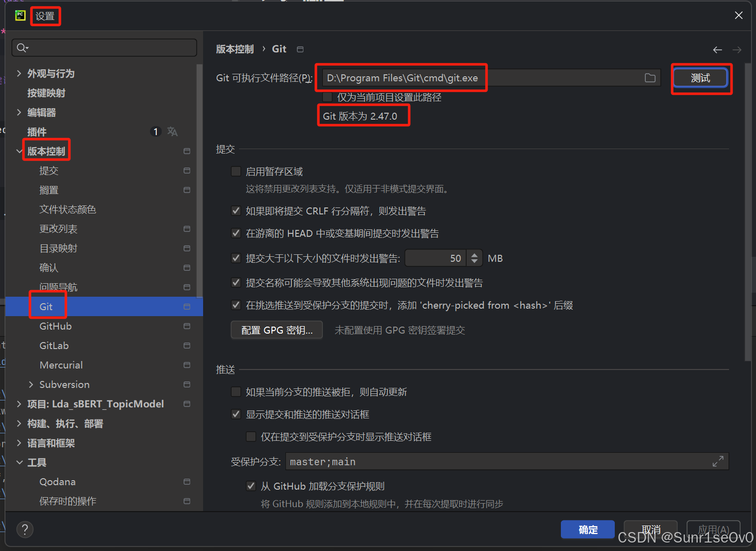This screenshot has width=756, height=551.
Task: Select the Git settings page
Action: tap(104, 307)
